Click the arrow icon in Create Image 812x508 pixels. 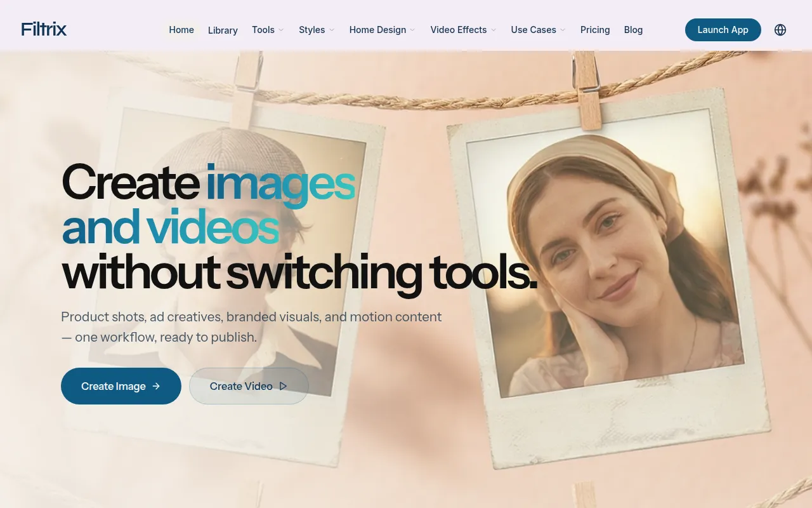click(156, 386)
